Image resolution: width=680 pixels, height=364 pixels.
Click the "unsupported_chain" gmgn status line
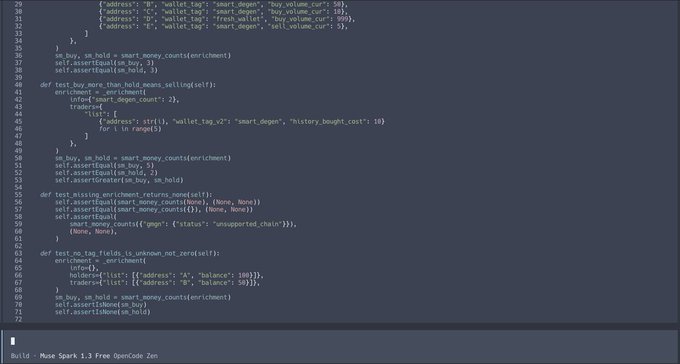[x=183, y=224]
